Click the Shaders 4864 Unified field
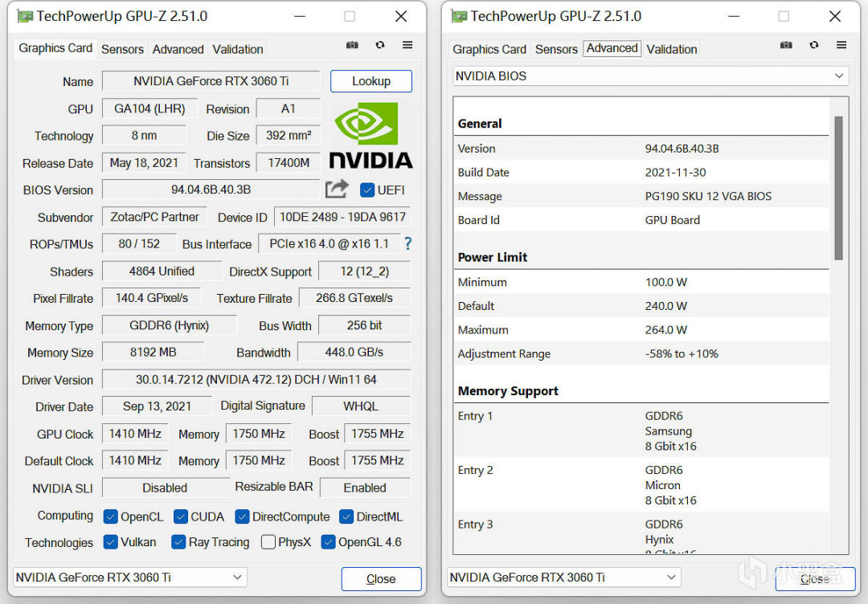The height and width of the screenshot is (604, 868). coord(162,271)
